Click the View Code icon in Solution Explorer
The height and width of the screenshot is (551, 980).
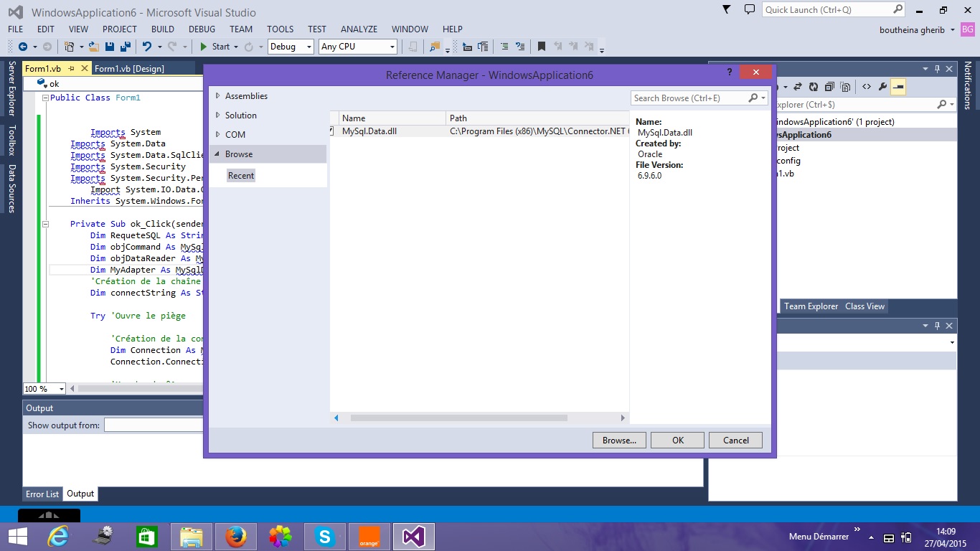(867, 87)
